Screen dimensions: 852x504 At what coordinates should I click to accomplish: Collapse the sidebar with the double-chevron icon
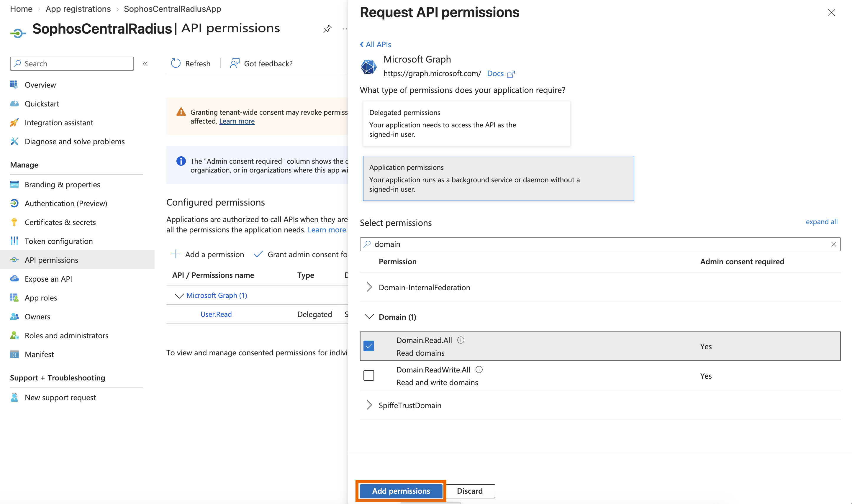[145, 63]
